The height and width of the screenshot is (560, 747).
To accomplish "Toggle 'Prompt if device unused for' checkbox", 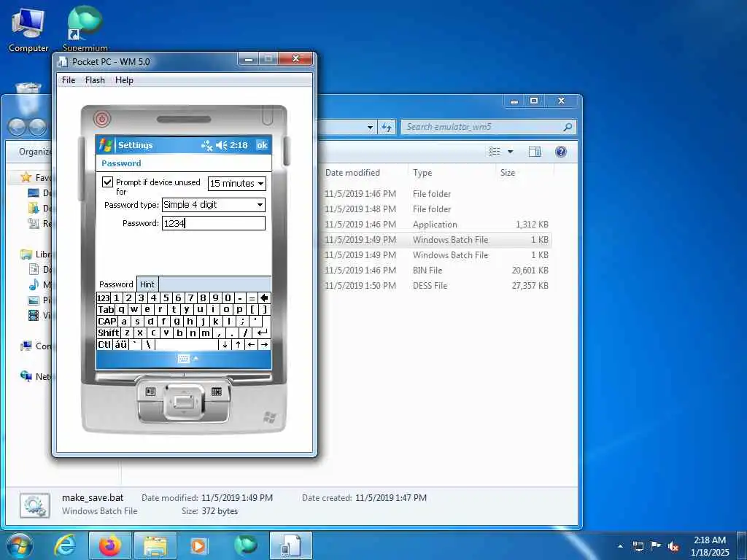I will pos(108,182).
